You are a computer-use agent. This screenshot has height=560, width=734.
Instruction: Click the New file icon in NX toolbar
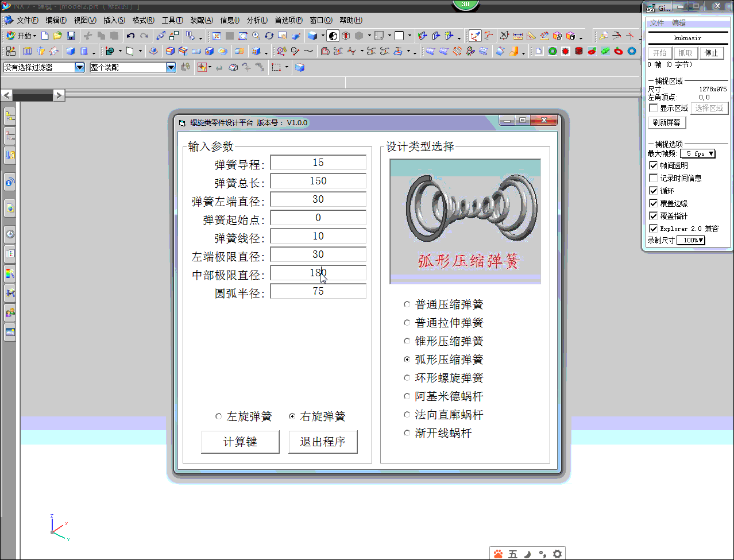click(x=45, y=36)
